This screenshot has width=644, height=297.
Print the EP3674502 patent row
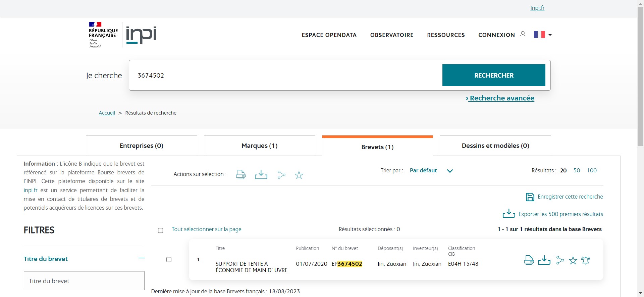529,260
